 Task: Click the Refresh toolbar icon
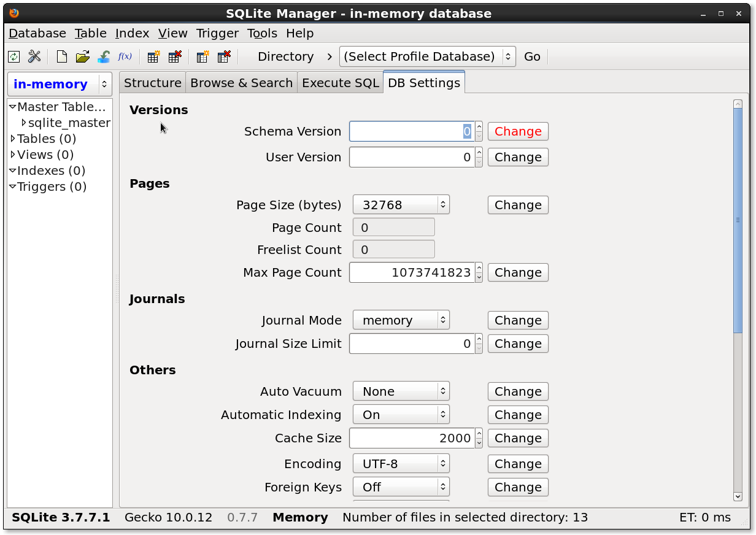coord(13,57)
